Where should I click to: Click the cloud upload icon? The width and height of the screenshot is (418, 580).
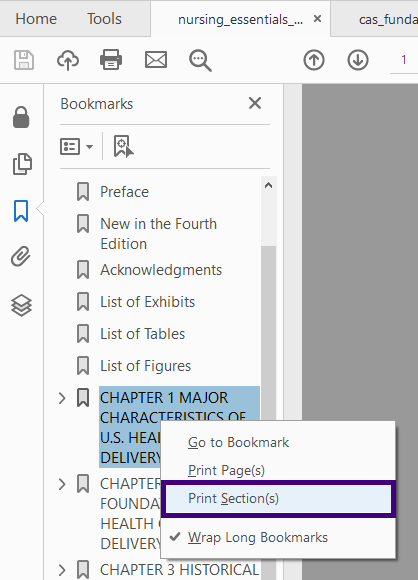click(x=68, y=60)
